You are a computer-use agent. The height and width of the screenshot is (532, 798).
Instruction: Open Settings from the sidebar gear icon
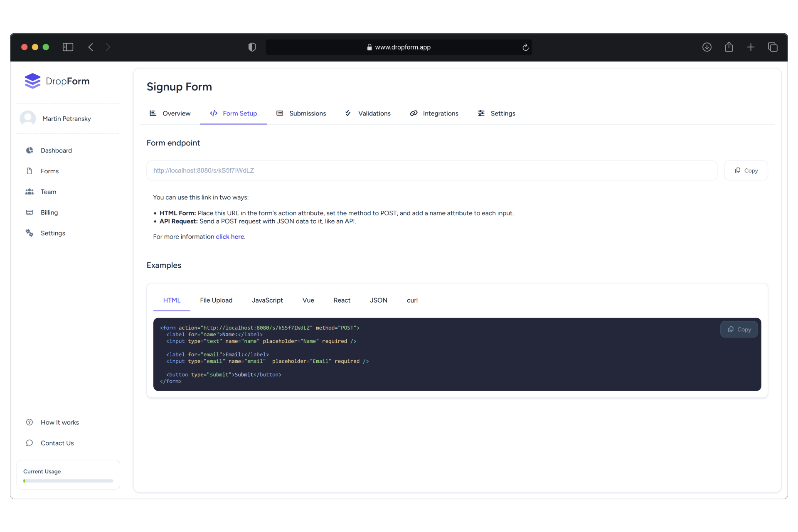(x=30, y=233)
